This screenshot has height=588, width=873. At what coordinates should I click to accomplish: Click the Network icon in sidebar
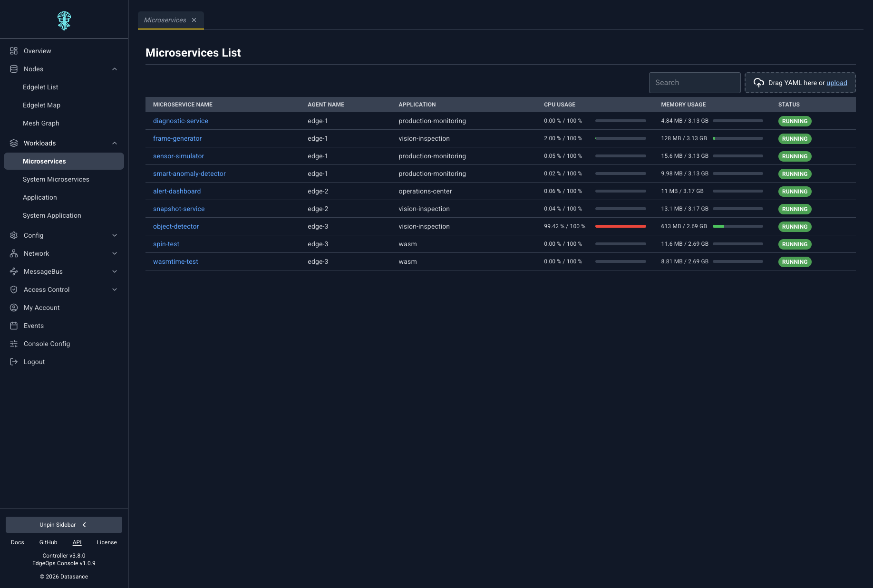(x=14, y=253)
